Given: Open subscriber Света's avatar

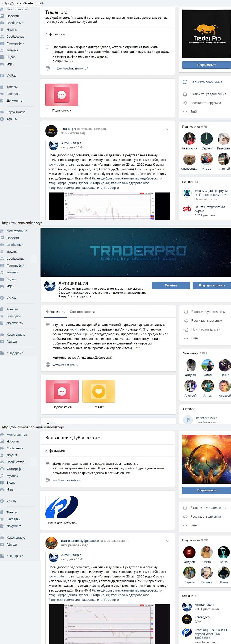Looking at the screenshot, I should coord(207,552).
